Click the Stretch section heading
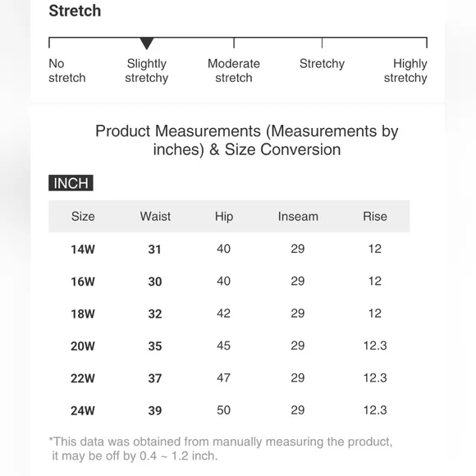 click(x=75, y=11)
